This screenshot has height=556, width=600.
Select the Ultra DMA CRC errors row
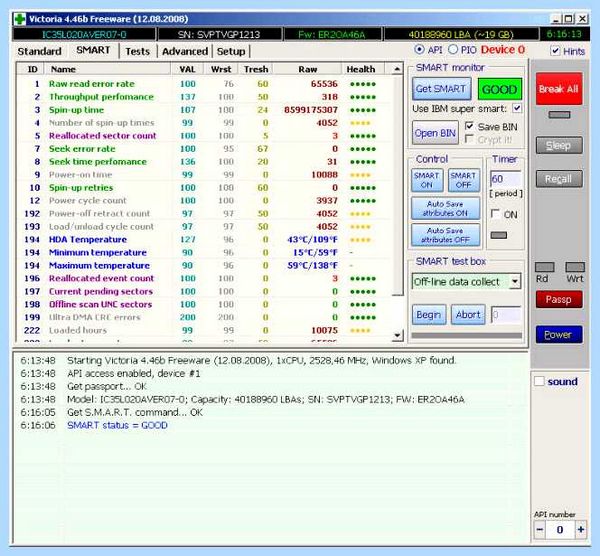pyautogui.click(x=205, y=317)
